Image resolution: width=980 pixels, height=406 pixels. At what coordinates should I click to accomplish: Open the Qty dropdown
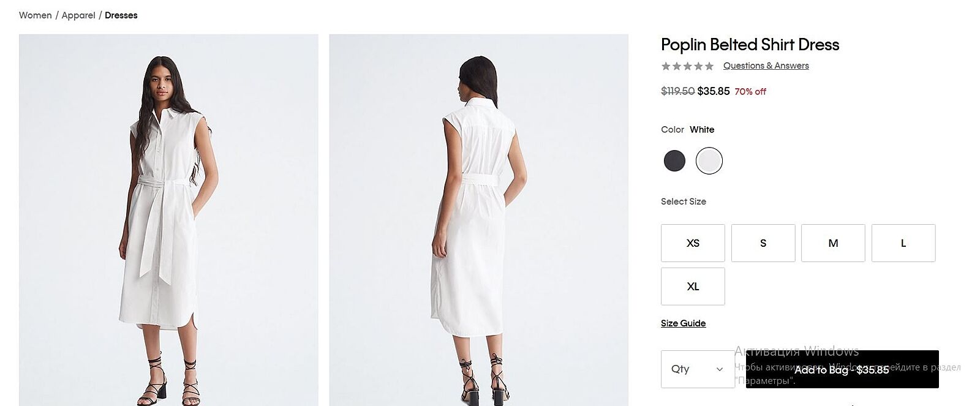(696, 369)
